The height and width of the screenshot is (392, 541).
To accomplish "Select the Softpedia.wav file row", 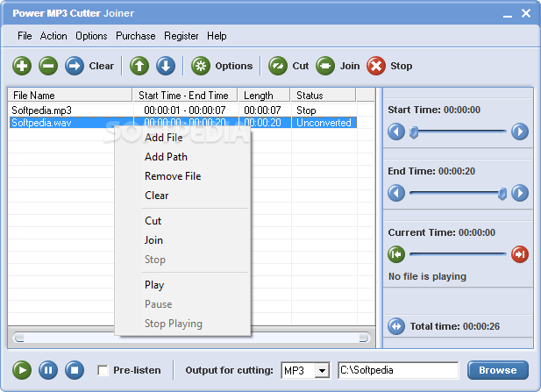I will 182,123.
